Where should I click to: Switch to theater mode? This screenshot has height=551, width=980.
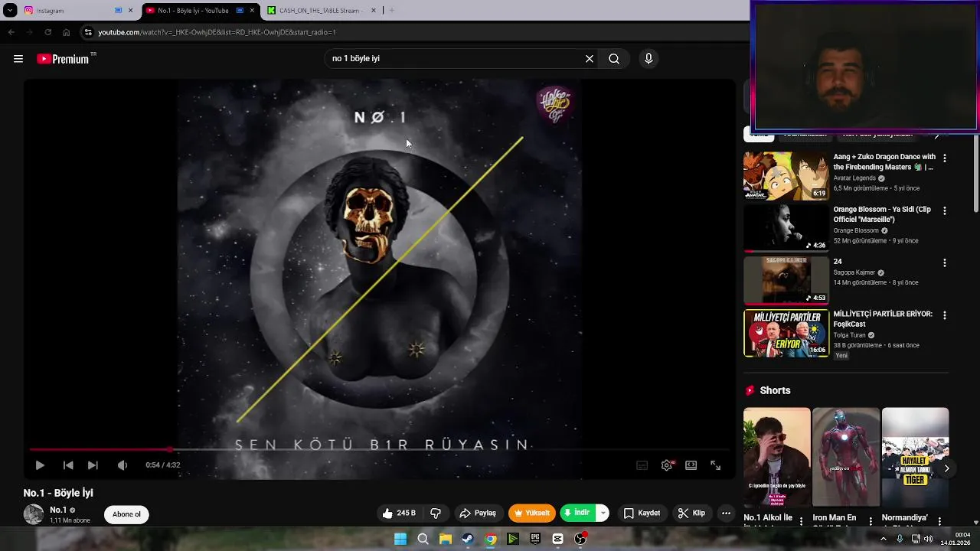(x=691, y=465)
